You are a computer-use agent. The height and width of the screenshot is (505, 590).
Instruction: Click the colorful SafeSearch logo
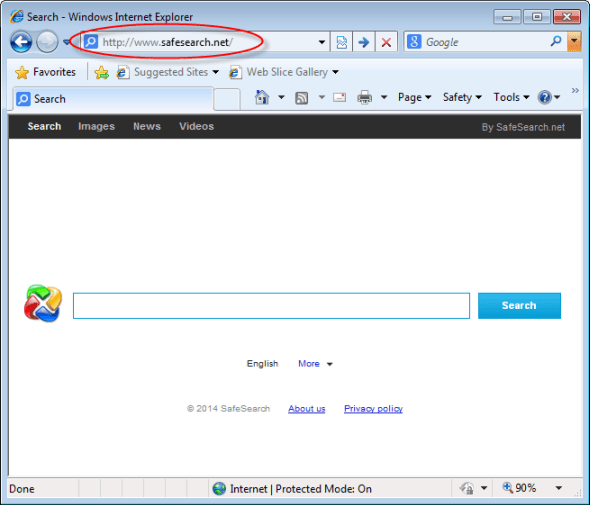pyautogui.click(x=43, y=303)
